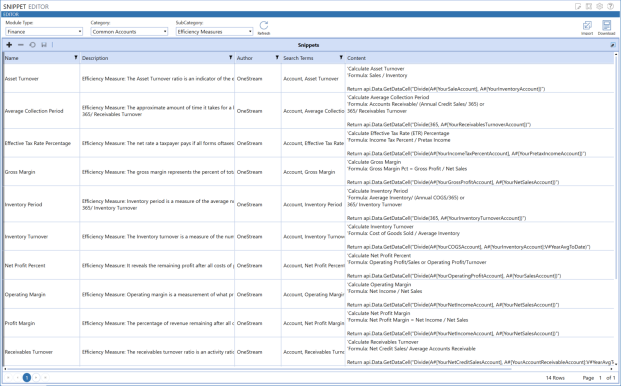Open the Author column filter

pyautogui.click(x=277, y=58)
